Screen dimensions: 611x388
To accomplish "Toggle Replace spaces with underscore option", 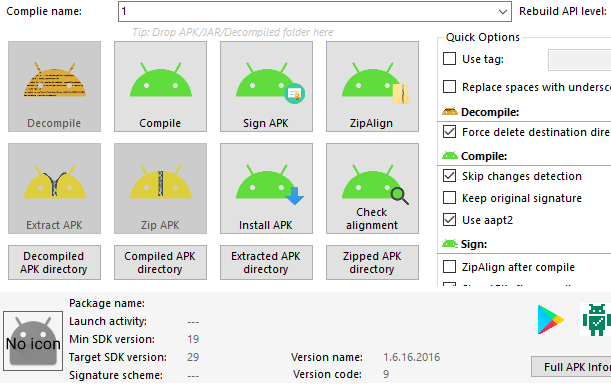I will (449, 86).
